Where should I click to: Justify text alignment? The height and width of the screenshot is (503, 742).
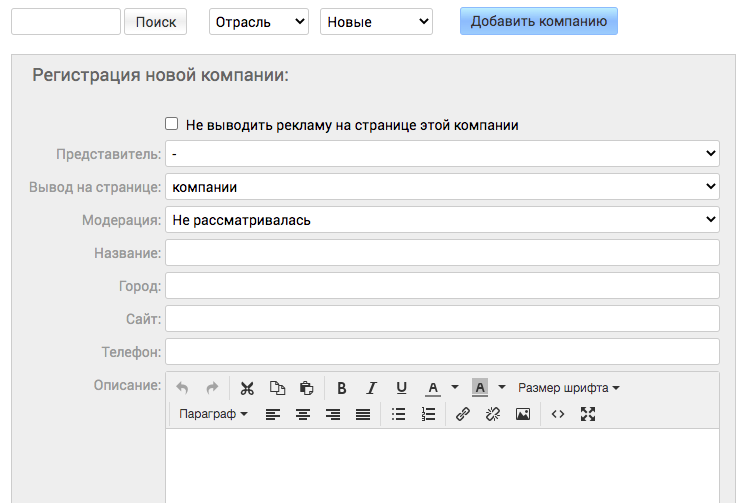pos(363,415)
